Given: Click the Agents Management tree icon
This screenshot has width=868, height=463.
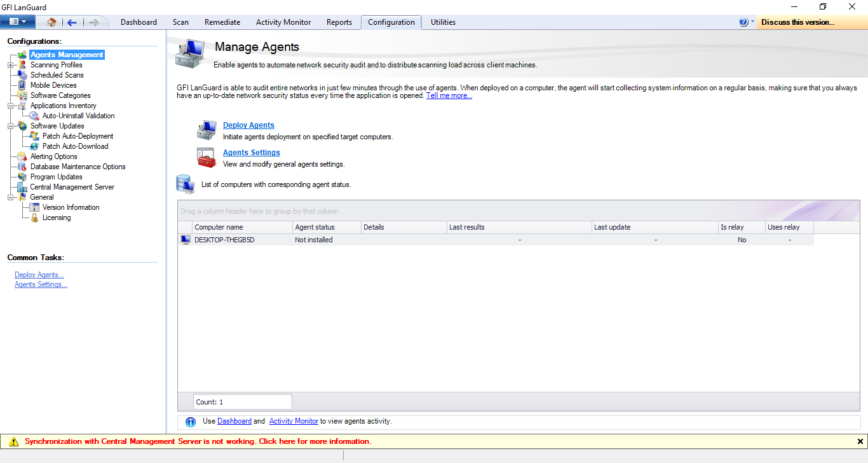Looking at the screenshot, I should click(x=22, y=55).
